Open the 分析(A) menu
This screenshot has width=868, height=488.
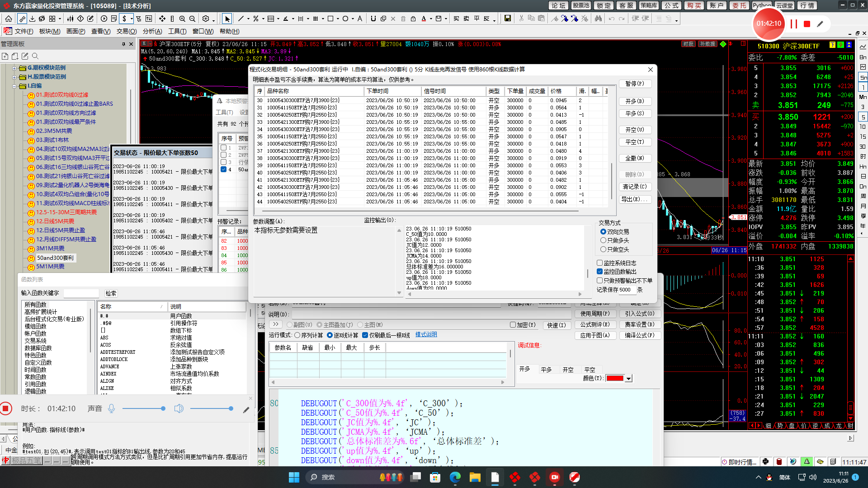click(x=152, y=31)
